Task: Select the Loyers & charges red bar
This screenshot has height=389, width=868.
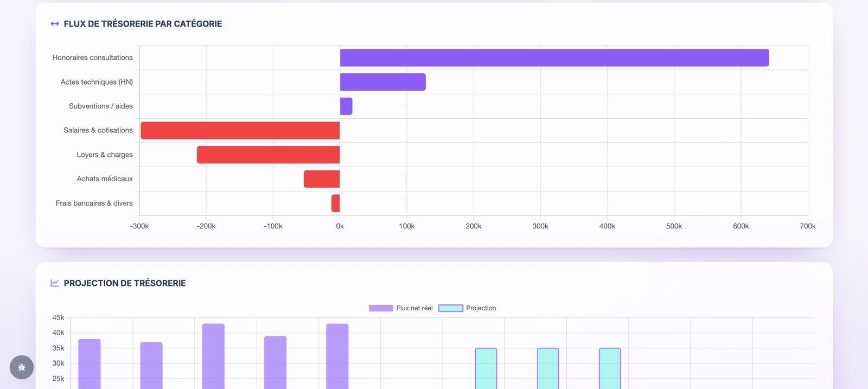Action: click(x=269, y=155)
